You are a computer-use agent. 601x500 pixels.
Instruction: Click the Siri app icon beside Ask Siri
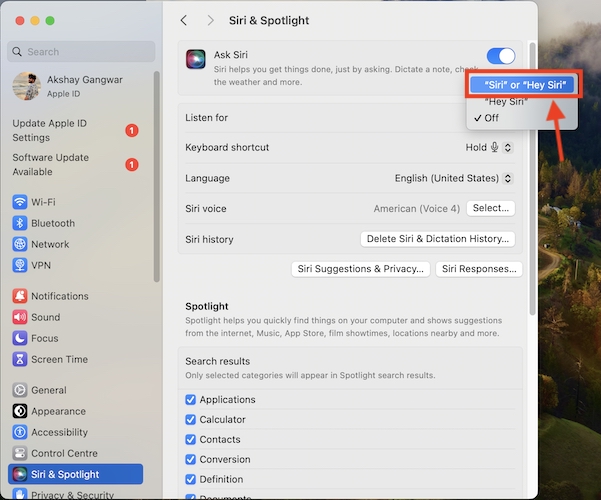point(196,59)
